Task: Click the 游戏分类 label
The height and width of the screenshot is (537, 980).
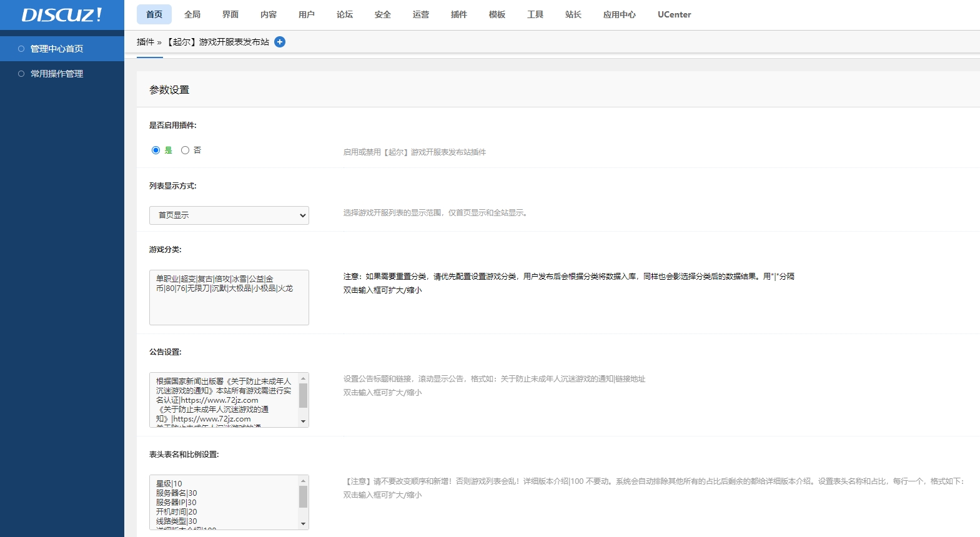Action: [166, 250]
